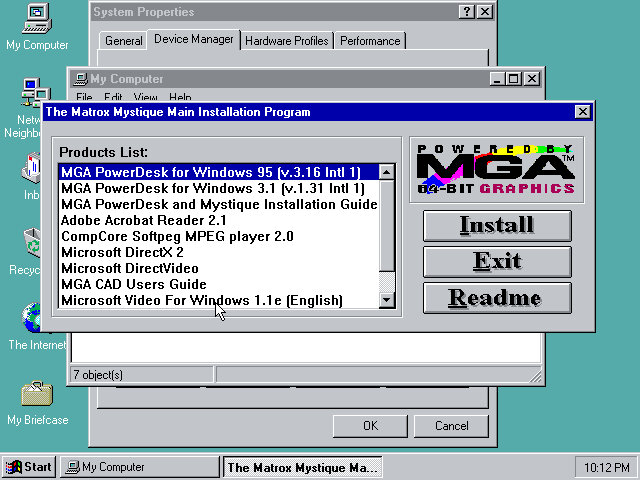
Task: Click the Products List scroll down arrow
Action: click(x=387, y=301)
